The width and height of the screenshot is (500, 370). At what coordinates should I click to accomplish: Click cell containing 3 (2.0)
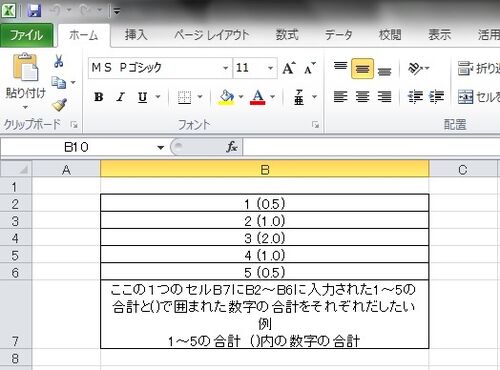point(265,237)
